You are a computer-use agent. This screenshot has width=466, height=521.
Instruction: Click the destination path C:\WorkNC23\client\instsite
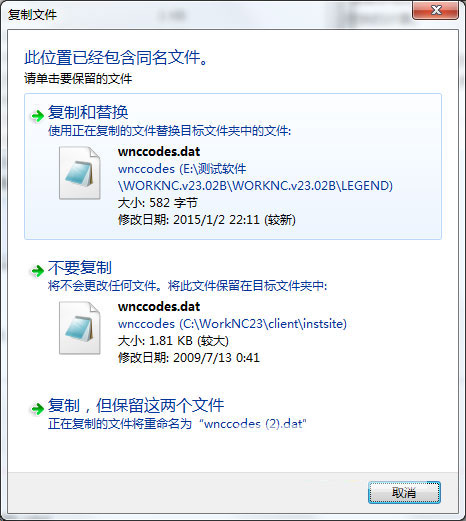(232, 324)
